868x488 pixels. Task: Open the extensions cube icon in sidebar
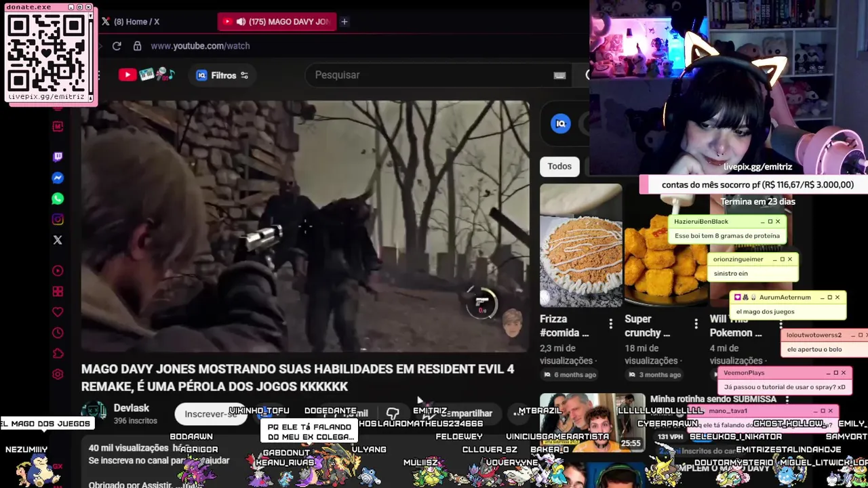coord(58,354)
